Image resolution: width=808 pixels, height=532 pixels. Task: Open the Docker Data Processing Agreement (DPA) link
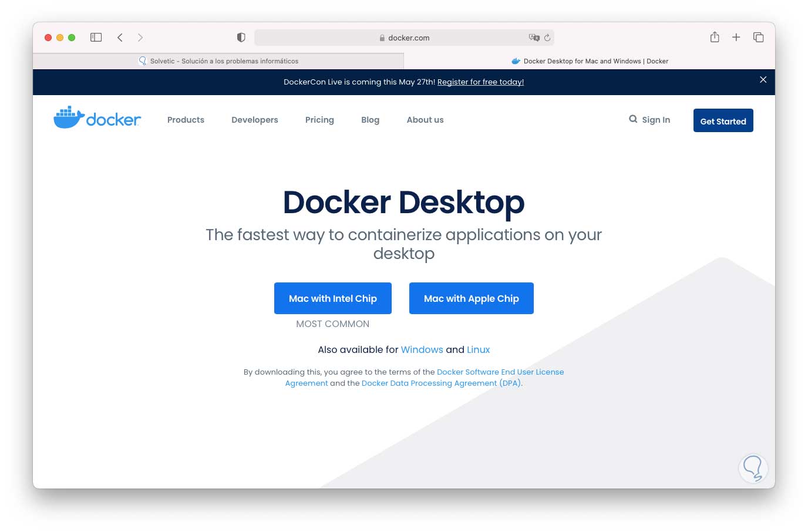coord(441,383)
